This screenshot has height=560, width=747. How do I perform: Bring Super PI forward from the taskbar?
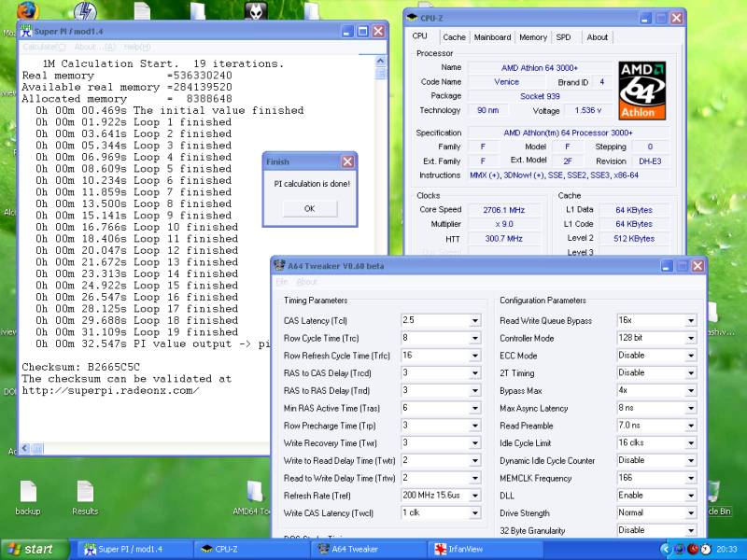tap(129, 550)
